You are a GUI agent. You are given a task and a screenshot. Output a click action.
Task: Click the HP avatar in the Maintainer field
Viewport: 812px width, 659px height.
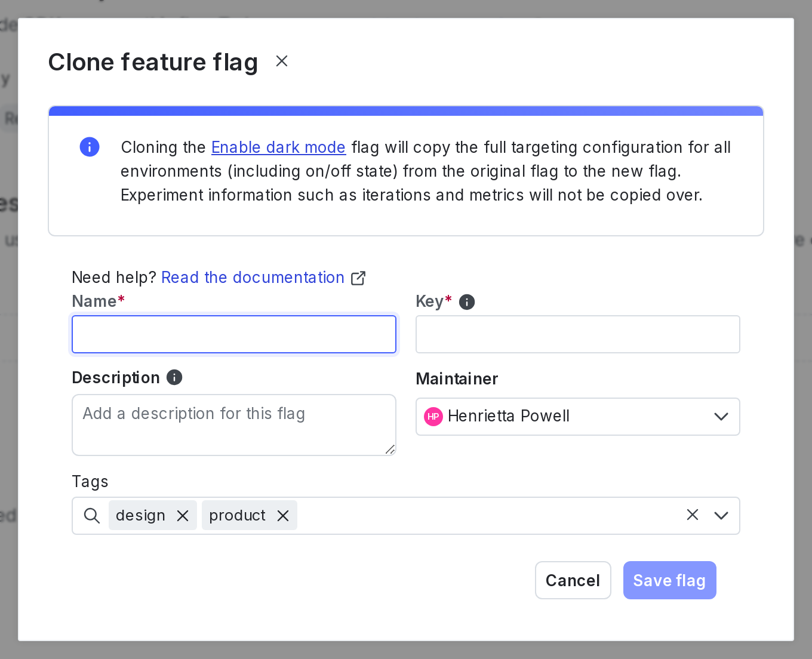click(x=433, y=417)
